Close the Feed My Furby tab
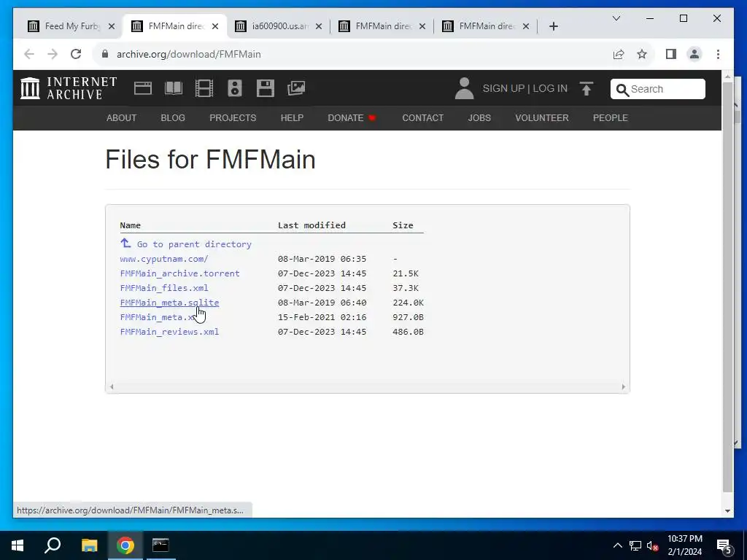The height and width of the screenshot is (560, 747). 112,26
